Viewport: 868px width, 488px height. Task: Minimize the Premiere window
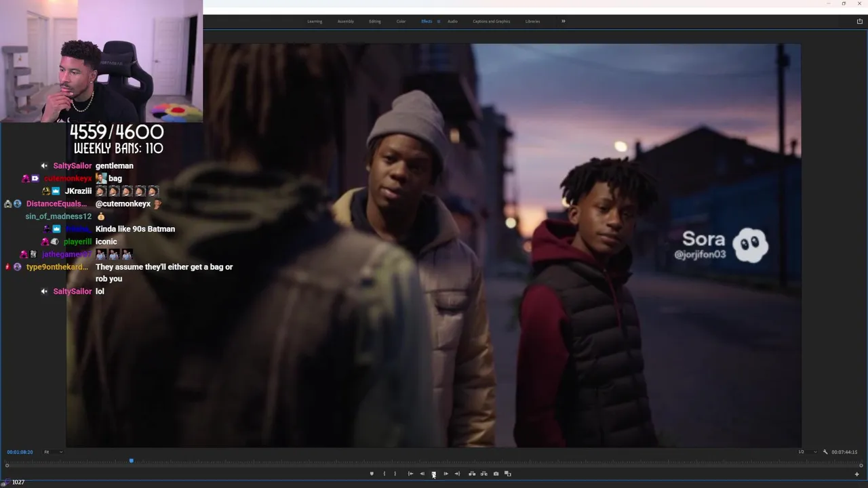(828, 3)
